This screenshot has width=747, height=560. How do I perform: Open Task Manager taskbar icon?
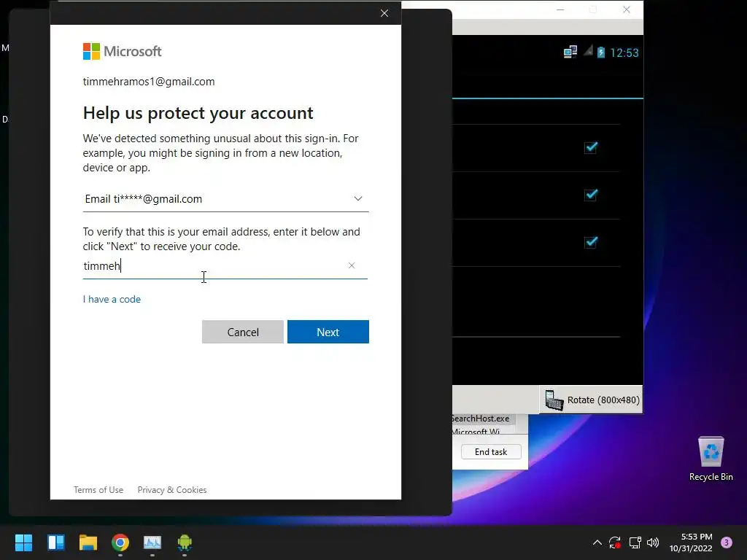152,542
